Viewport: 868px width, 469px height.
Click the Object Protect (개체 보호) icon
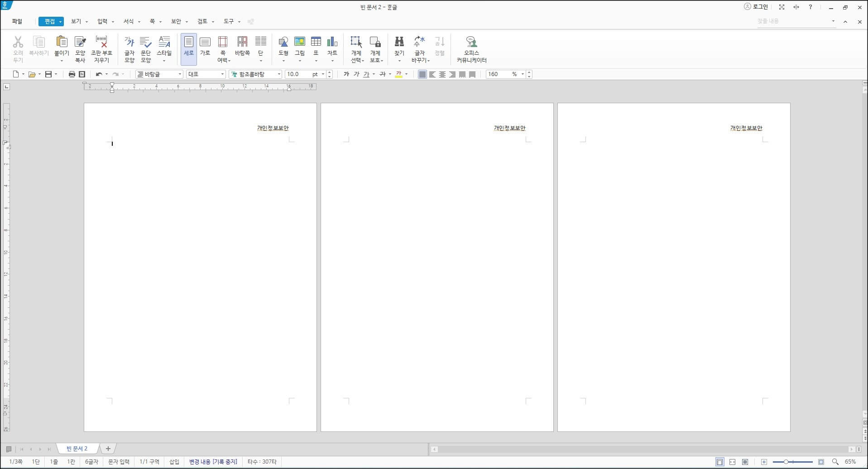pos(375,42)
